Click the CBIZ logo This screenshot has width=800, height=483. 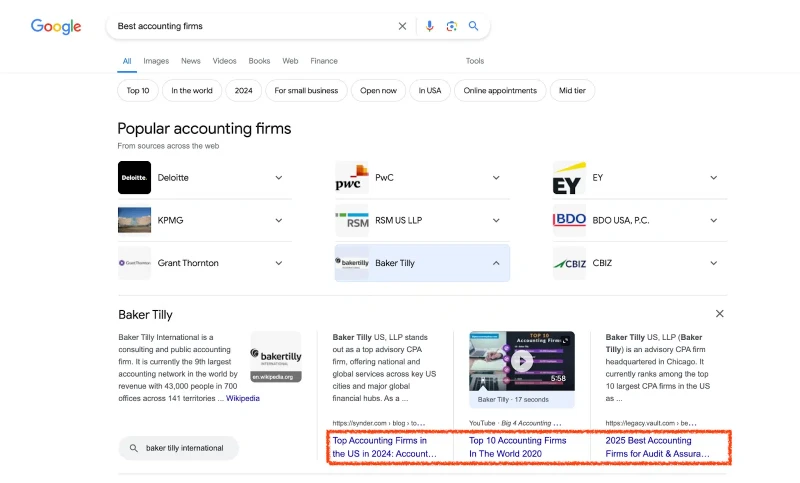click(569, 263)
